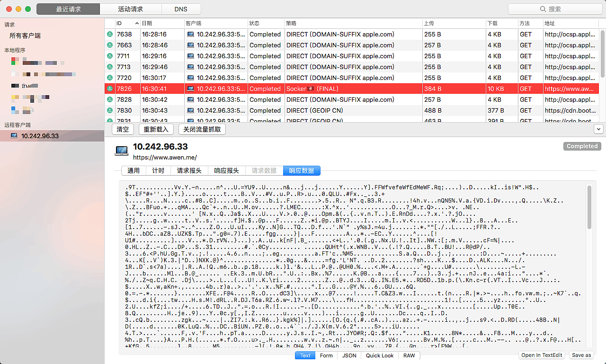The image size is (606, 364).
Task: Click the green status icon of request 7638
Action: pos(110,34)
